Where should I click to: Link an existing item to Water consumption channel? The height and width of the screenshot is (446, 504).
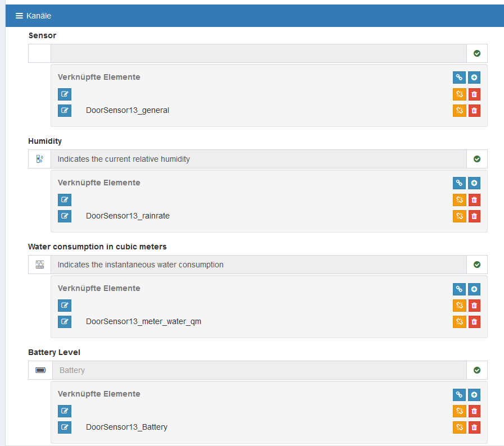[459, 289]
